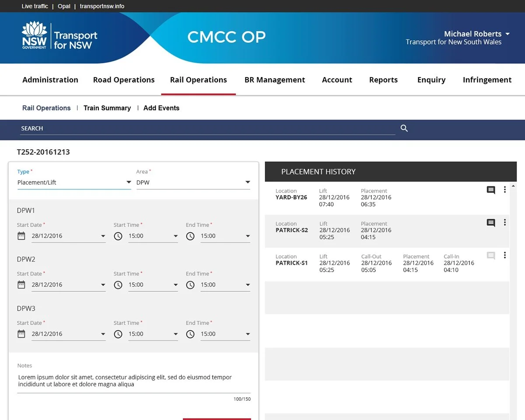Visit the transportnsw.info link
This screenshot has height=420, width=525.
coord(102,6)
